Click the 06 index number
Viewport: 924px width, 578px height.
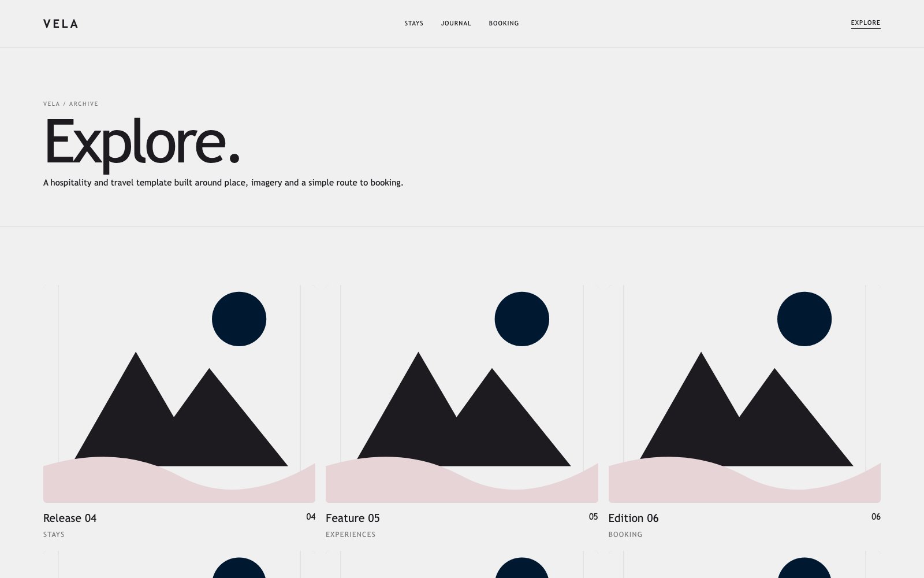[x=876, y=517]
